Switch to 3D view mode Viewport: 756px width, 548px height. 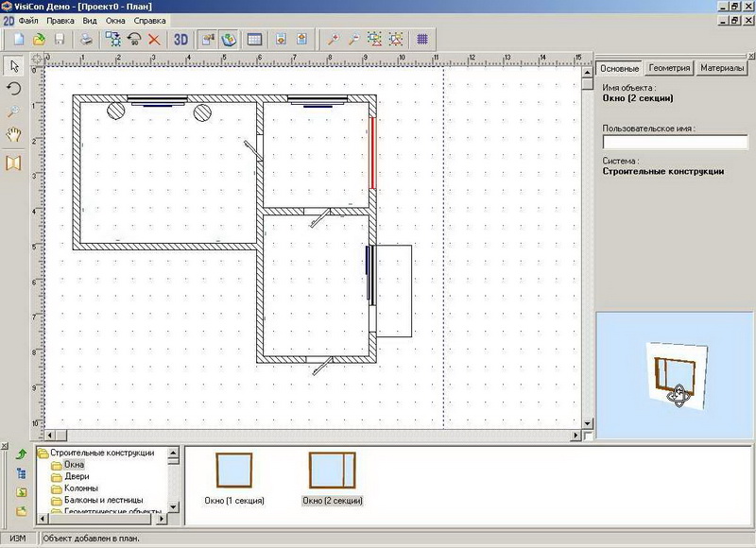[180, 40]
